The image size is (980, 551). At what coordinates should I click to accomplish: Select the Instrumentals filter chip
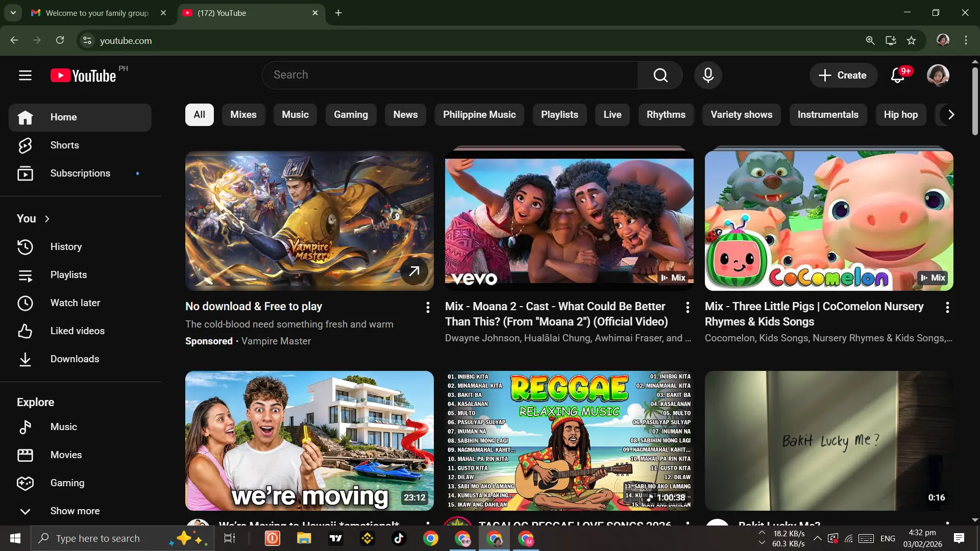[x=828, y=115]
